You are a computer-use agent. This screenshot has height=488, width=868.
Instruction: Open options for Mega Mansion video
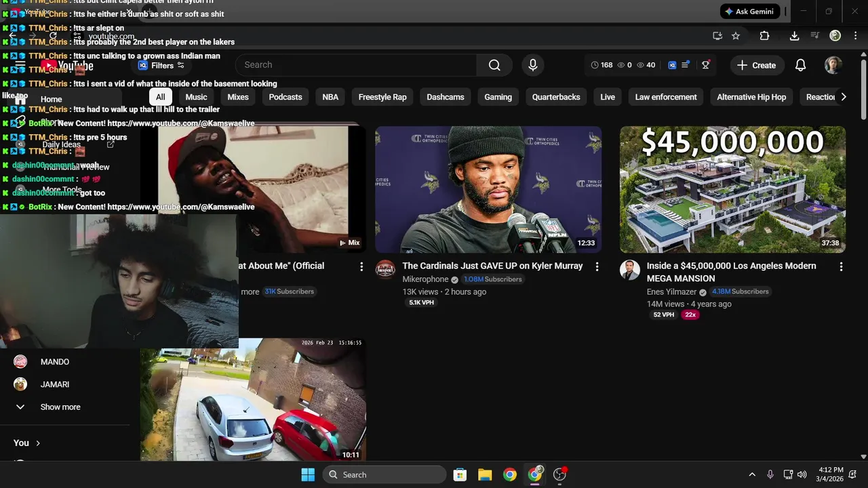coord(841,267)
